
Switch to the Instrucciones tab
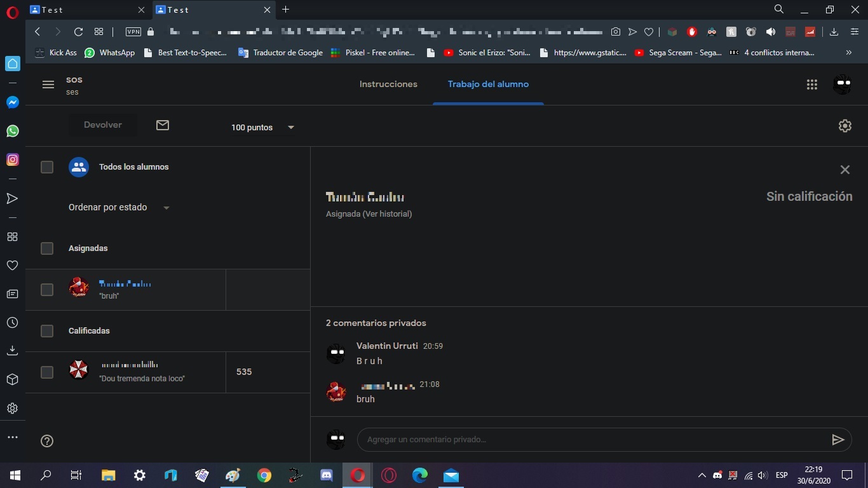388,84
